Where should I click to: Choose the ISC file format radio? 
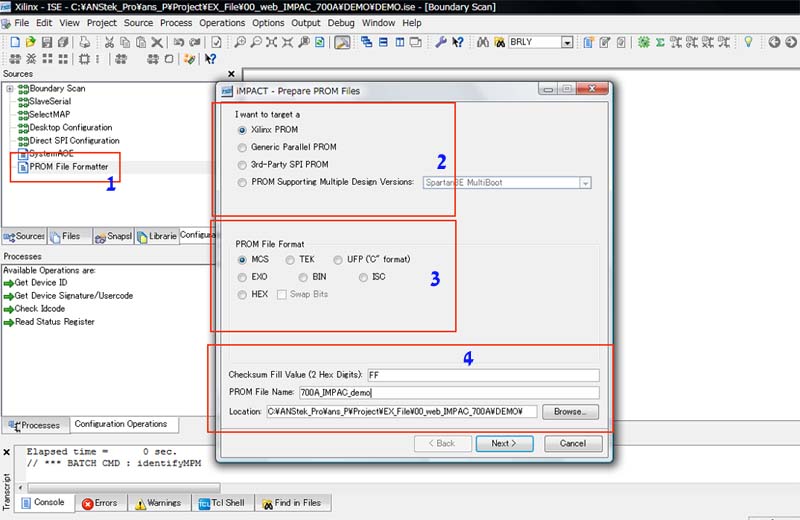[363, 277]
